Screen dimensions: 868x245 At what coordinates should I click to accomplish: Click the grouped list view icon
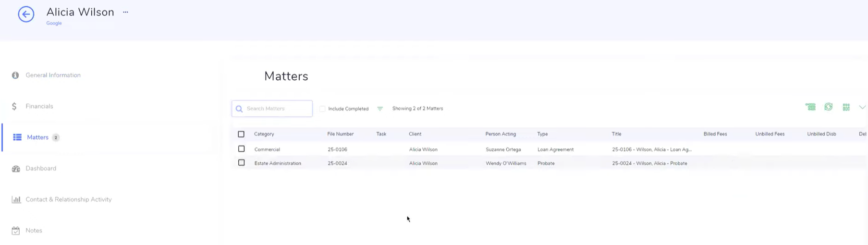[x=810, y=107]
